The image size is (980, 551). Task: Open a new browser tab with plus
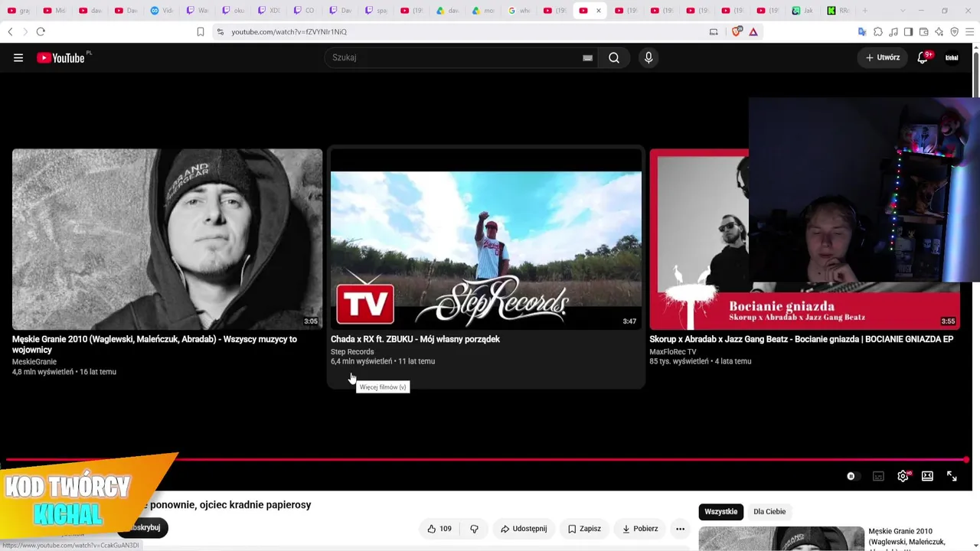coord(865,11)
